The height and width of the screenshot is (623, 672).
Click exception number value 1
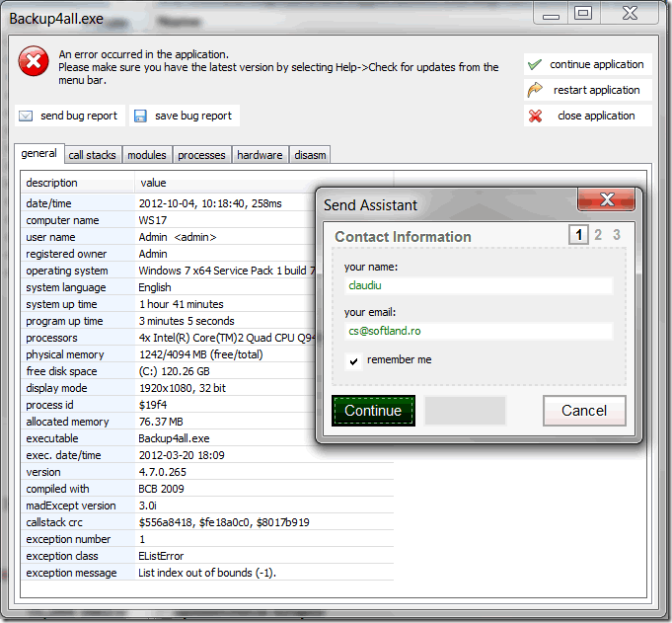click(142, 539)
